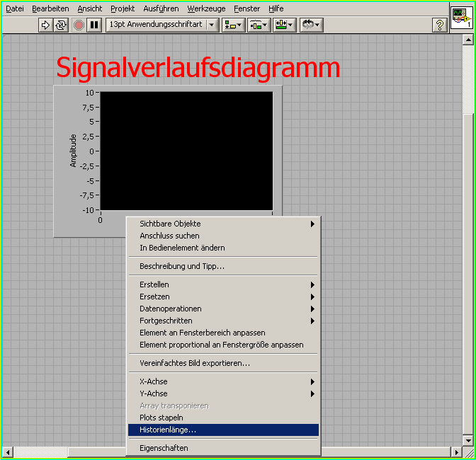Screen dimensions: 476x460
Task: Click the Run arrow button
Action: pyautogui.click(x=45, y=25)
